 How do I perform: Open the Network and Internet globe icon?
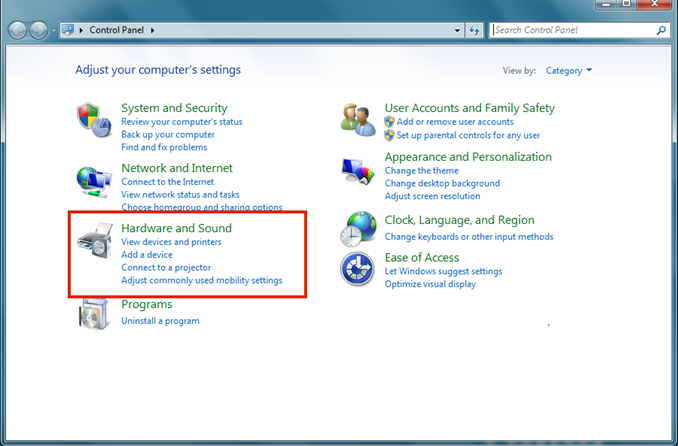coord(94,182)
